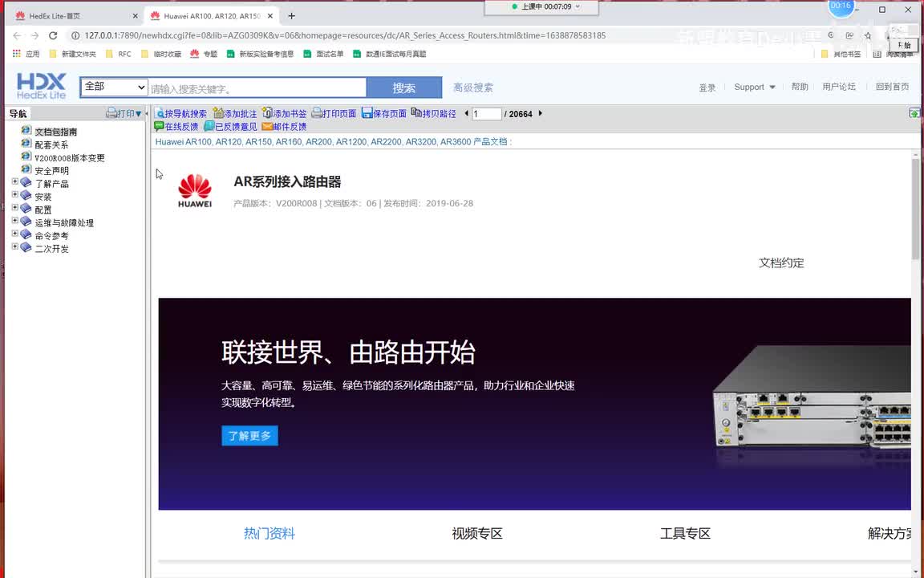Click the 了解更多 banner button

tap(250, 435)
